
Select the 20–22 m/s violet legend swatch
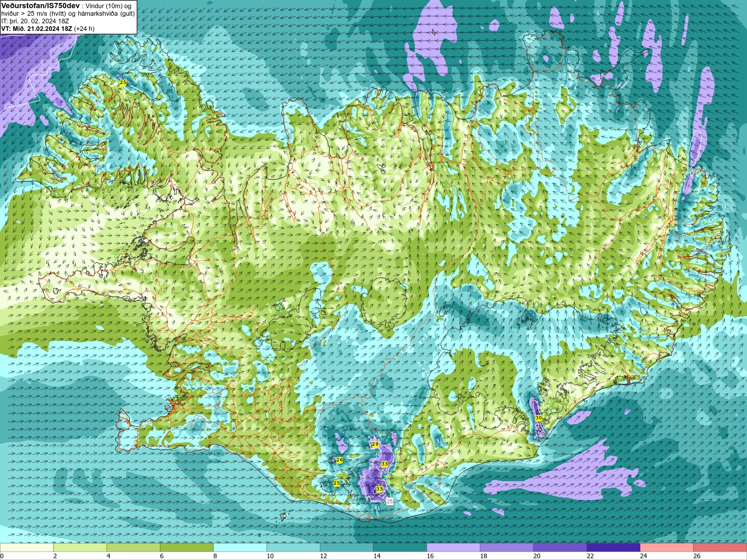560,548
